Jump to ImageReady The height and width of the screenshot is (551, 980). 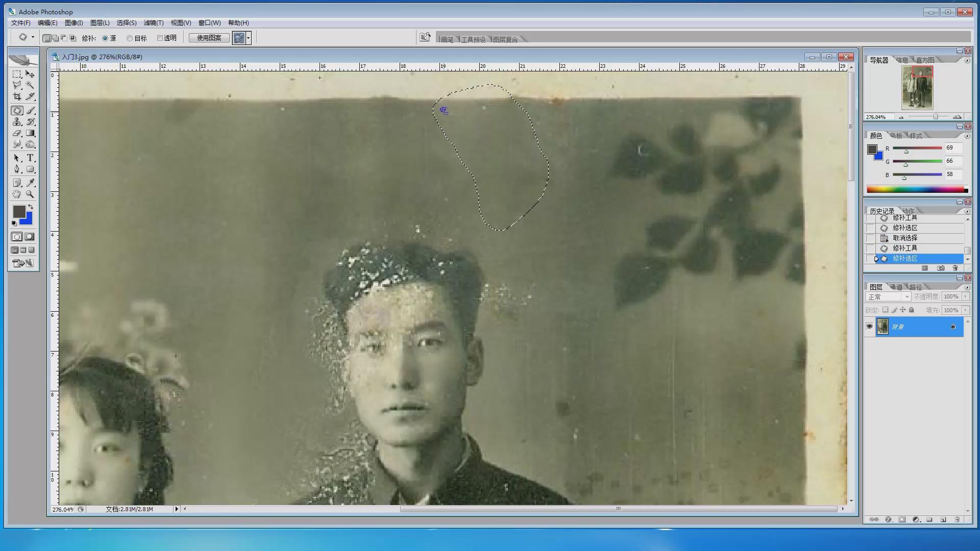pos(23,263)
